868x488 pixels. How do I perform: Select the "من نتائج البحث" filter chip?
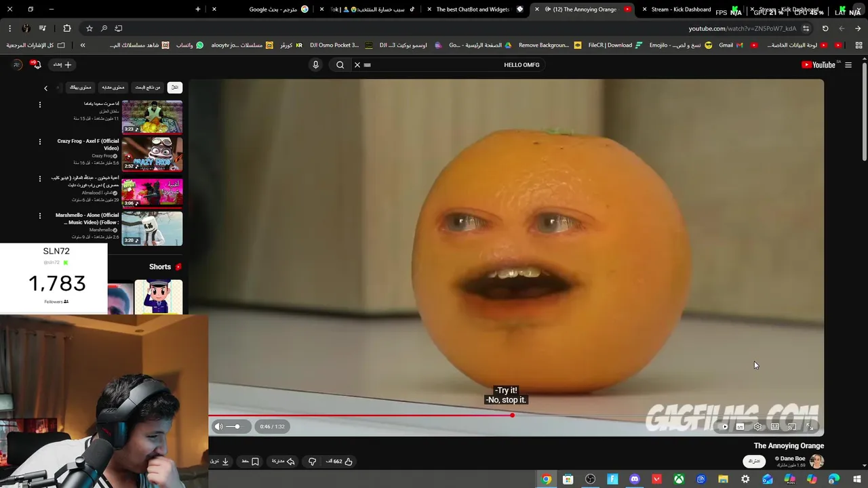148,87
